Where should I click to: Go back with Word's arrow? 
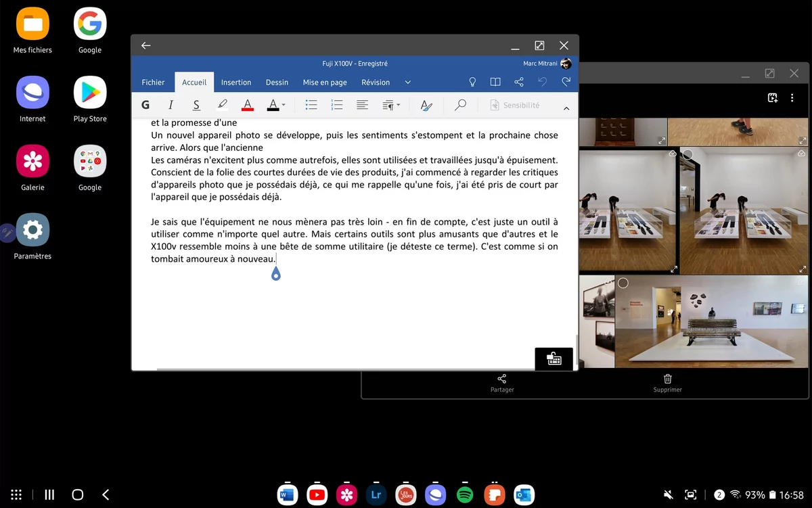point(145,45)
